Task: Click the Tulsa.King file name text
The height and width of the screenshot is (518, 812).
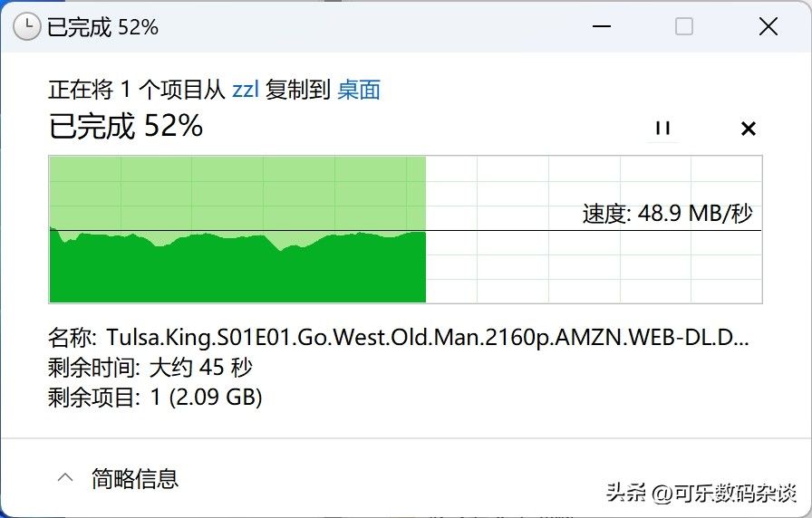Action: tap(427, 338)
